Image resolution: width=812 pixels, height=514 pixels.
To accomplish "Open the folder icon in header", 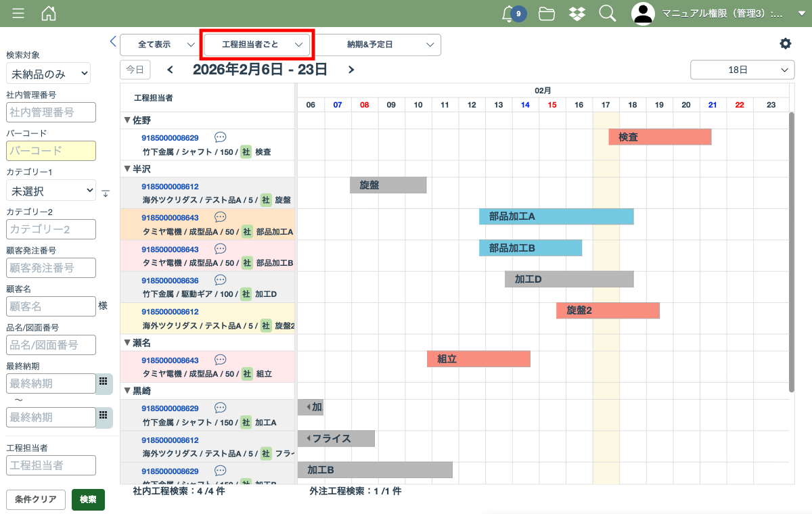I will click(547, 14).
